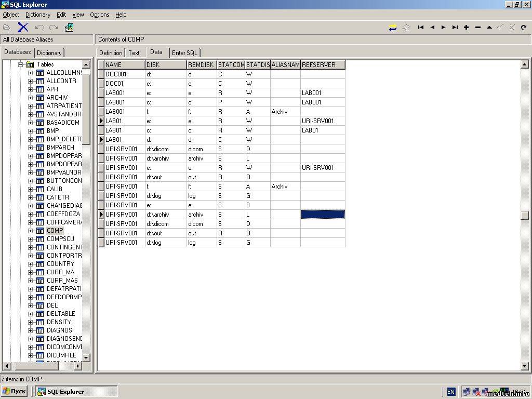The height and width of the screenshot is (399, 532).
Task: Select the DIAGNOS table in tree
Action: (x=59, y=330)
